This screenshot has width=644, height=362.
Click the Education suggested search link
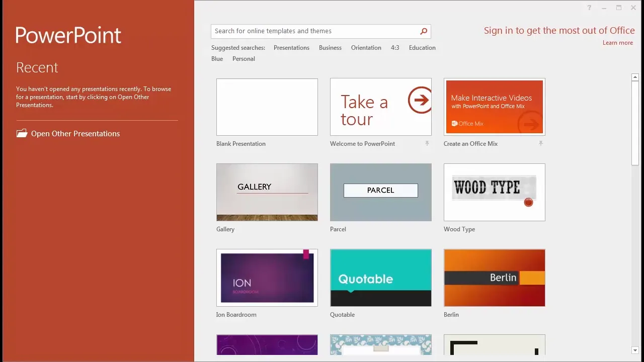click(422, 48)
